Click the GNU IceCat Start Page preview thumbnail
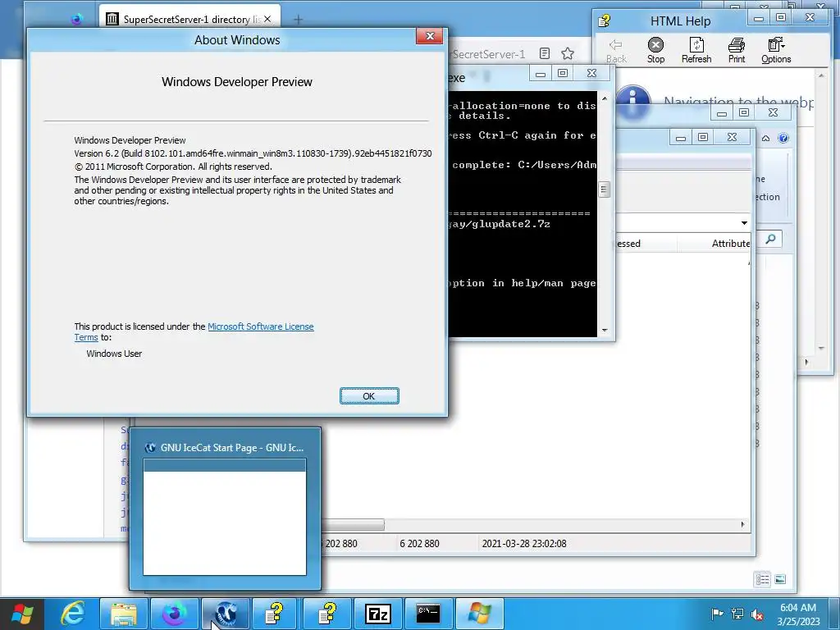Screen dimensions: 840x630 (x=225, y=517)
